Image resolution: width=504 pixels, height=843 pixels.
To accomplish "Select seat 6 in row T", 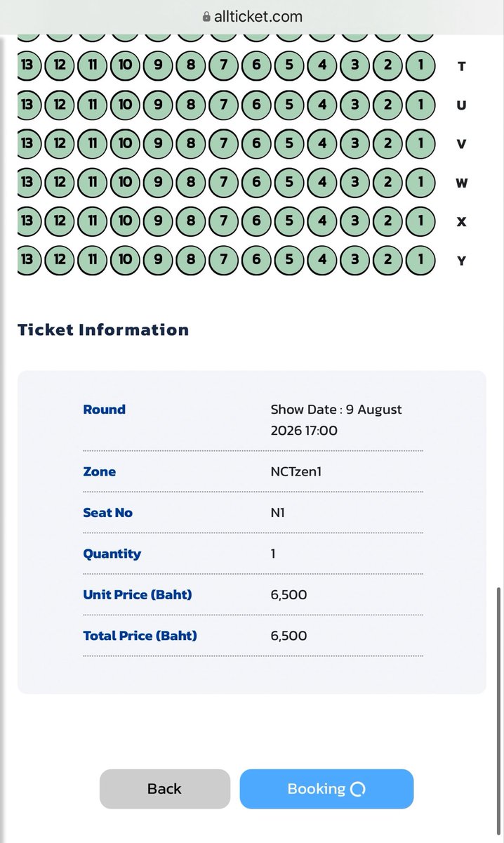I will (x=256, y=66).
